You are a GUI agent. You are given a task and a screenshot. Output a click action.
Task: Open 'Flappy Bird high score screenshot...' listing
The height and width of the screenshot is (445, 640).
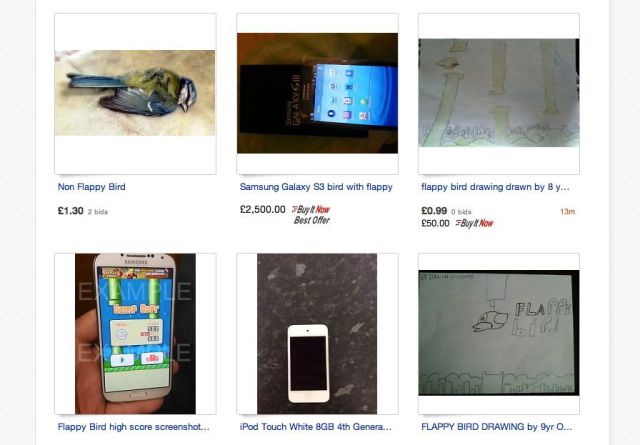pyautogui.click(x=133, y=427)
